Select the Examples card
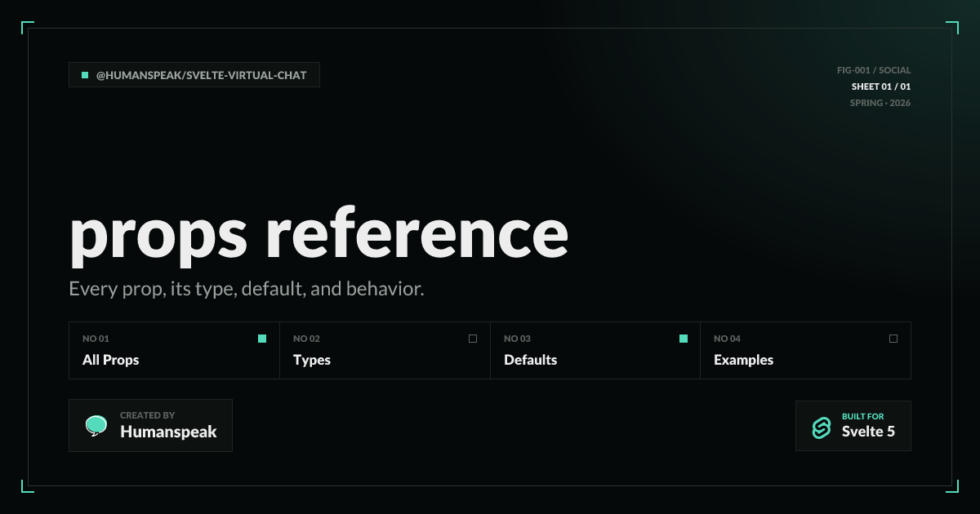The width and height of the screenshot is (980, 514). coord(806,350)
